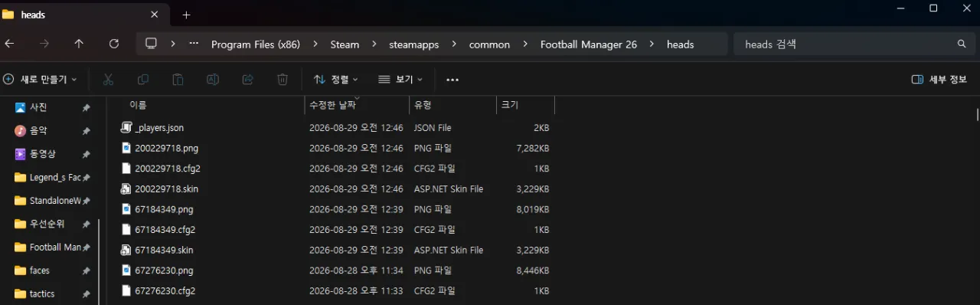
Task: Click the Paste toolbar icon
Action: pyautogui.click(x=178, y=79)
